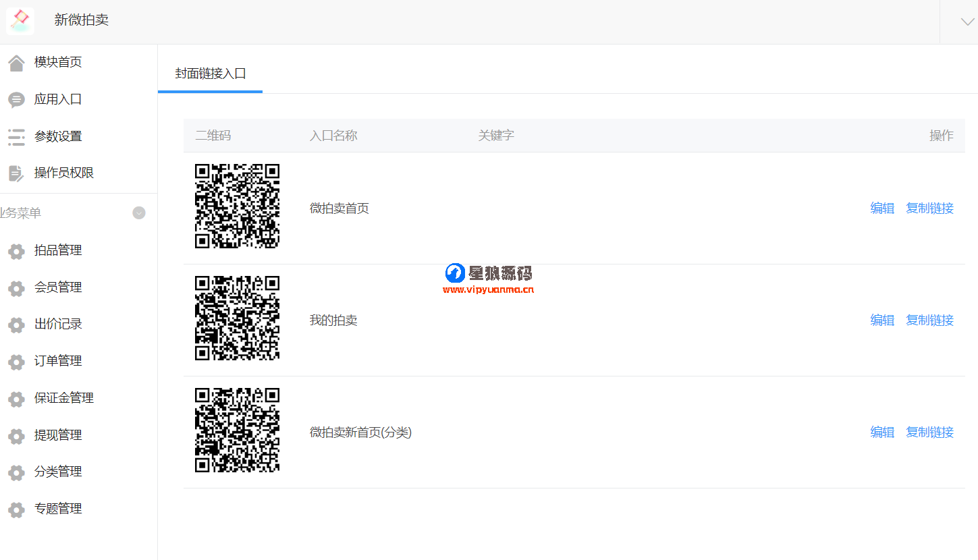Click the gear icon beside 专题管理
Screen dimensions: 978x560
(x=16, y=510)
